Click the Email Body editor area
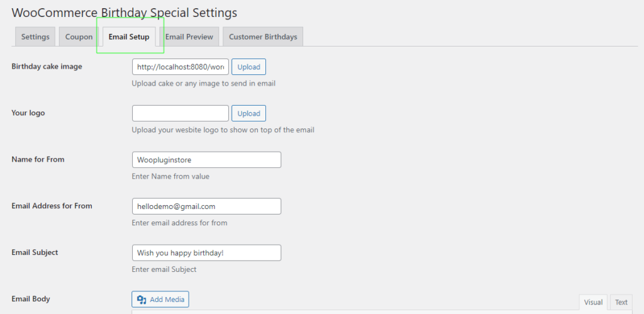Image resolution: width=644 pixels, height=314 pixels. pyautogui.click(x=384, y=312)
